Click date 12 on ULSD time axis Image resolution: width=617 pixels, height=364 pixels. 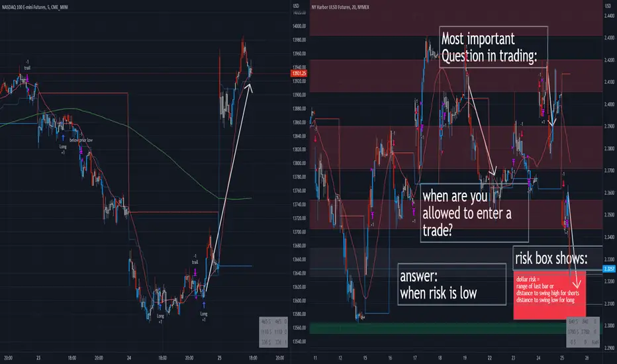coord(340,358)
